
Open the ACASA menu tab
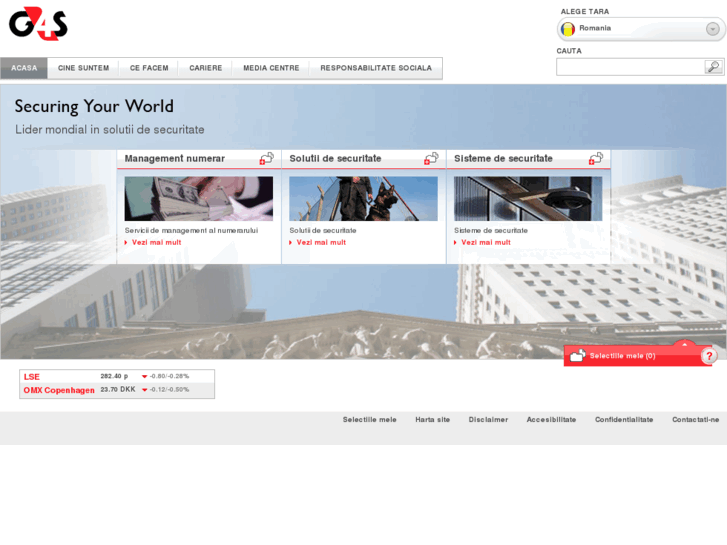pyautogui.click(x=24, y=68)
